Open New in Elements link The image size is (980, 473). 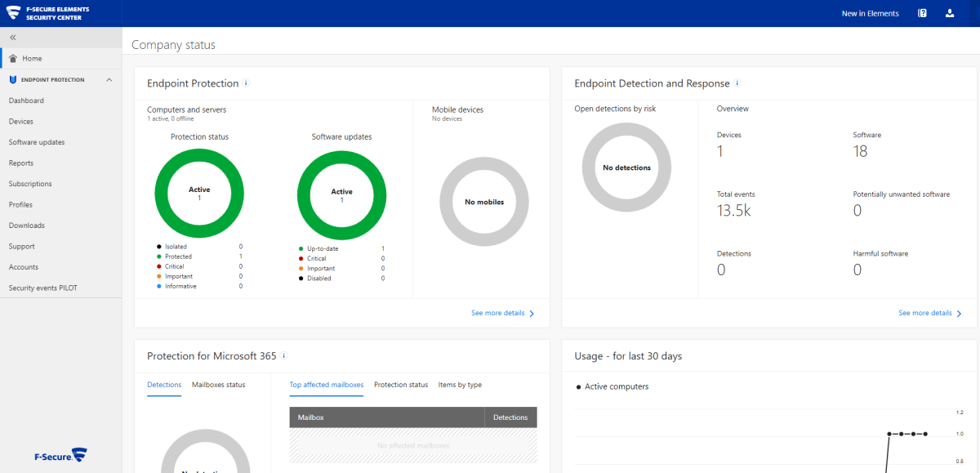click(871, 13)
